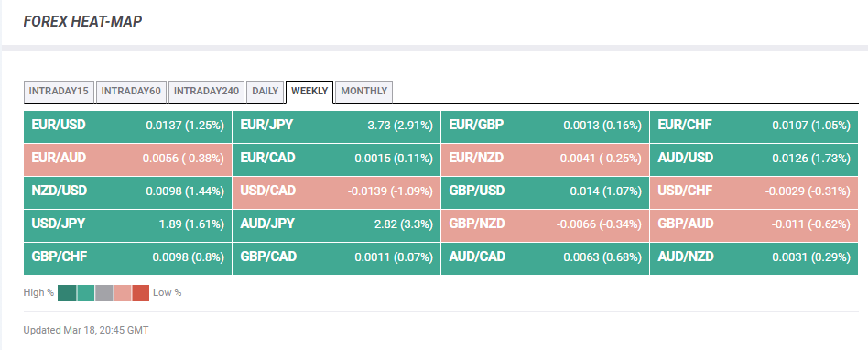This screenshot has height=350, width=868.
Task: Select the INTRADAY240 tab
Action: coord(207,92)
